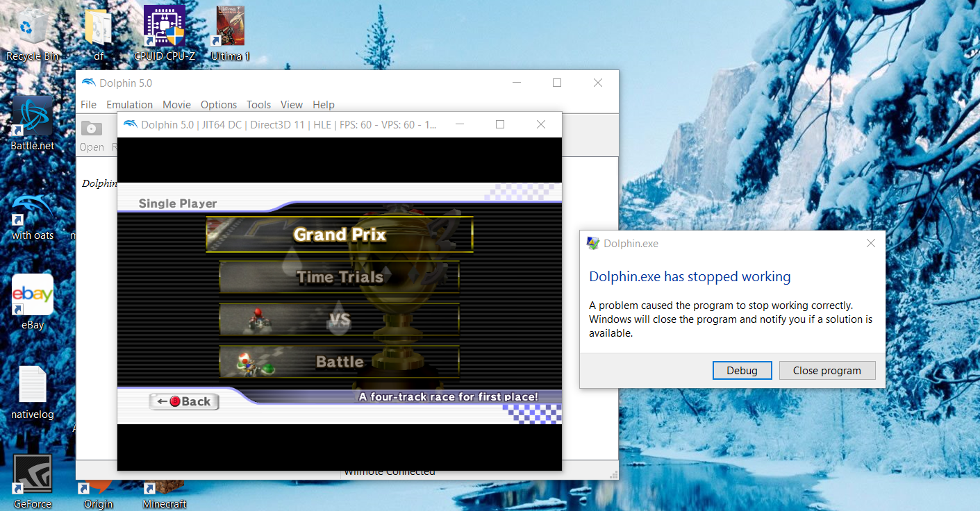Click the 'Dolphin.exe has stopped working' heading

[x=690, y=276]
